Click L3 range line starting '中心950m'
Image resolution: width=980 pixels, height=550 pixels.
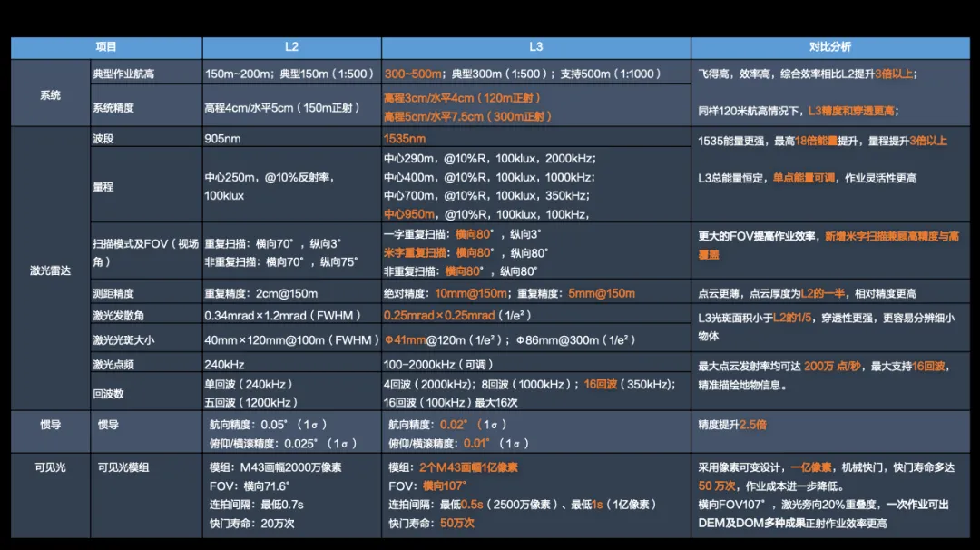pyautogui.click(x=486, y=214)
